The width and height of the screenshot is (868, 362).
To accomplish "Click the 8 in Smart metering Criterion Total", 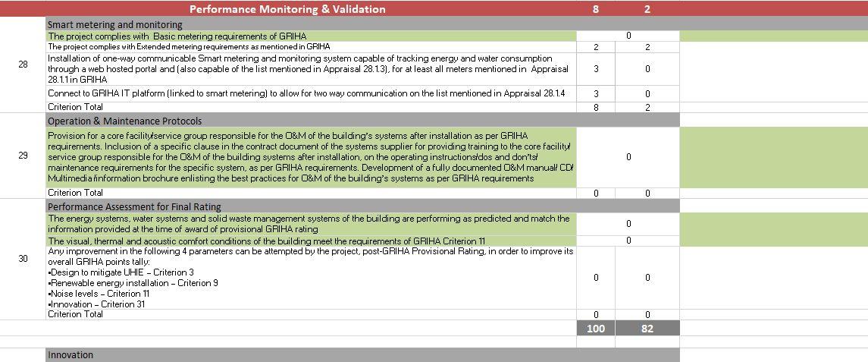I will 596,108.
